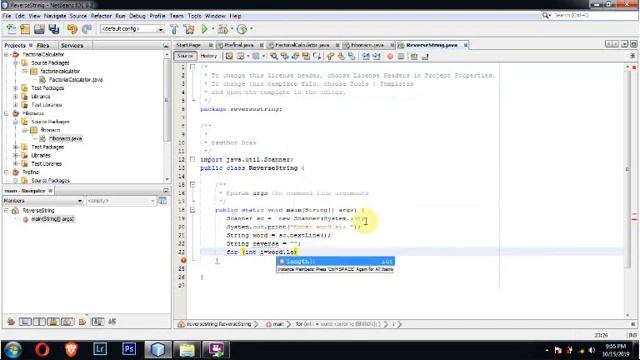Toggle Sort by Name in Navigator
640x360 pixels.
click(97, 322)
